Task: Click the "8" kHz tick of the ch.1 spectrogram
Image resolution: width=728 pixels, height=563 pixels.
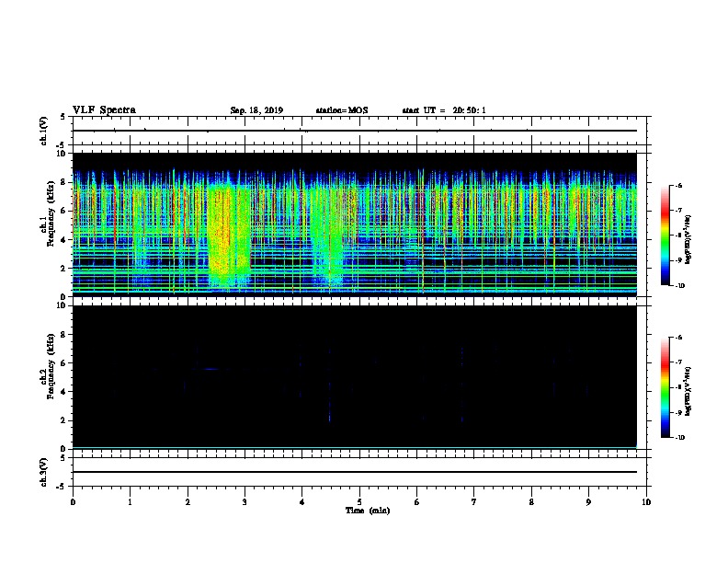Action: tap(64, 182)
